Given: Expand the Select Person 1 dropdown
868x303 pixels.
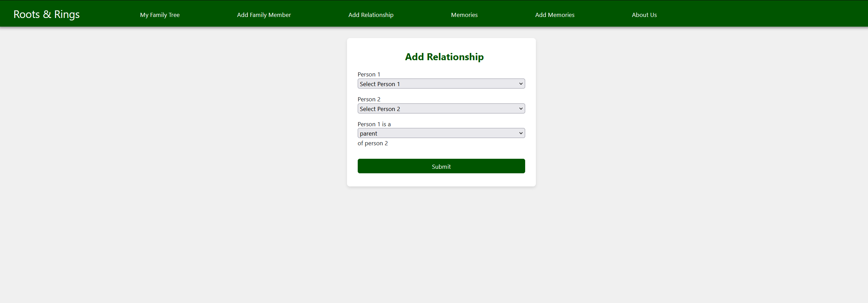Looking at the screenshot, I should point(441,84).
